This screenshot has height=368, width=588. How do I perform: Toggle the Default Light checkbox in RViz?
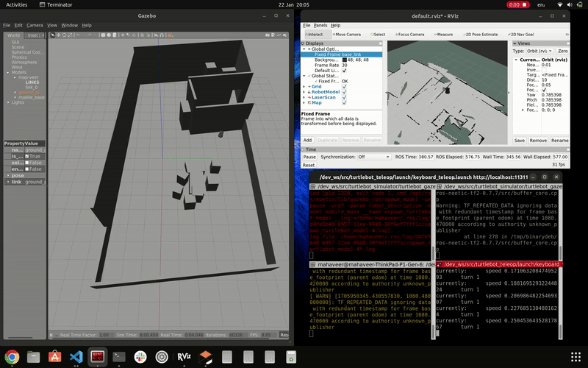pos(344,70)
